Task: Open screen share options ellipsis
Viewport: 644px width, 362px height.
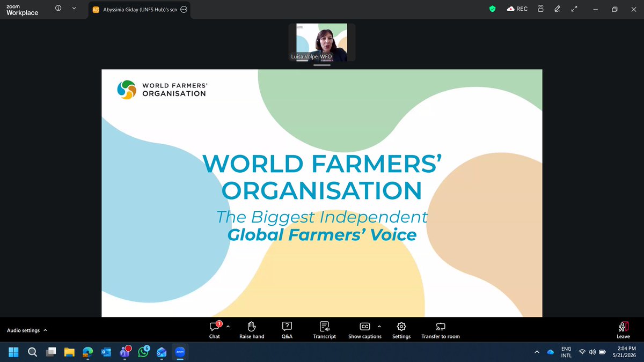Action: tap(184, 9)
